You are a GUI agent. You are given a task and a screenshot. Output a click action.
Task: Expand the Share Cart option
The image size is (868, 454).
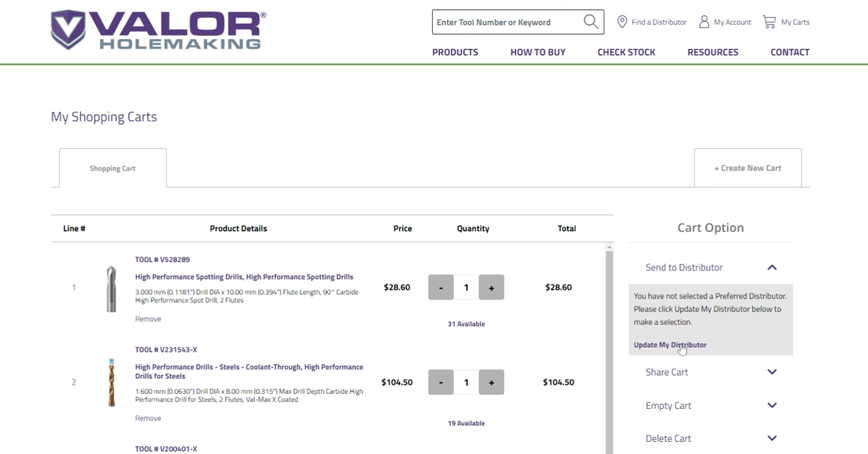tap(772, 372)
